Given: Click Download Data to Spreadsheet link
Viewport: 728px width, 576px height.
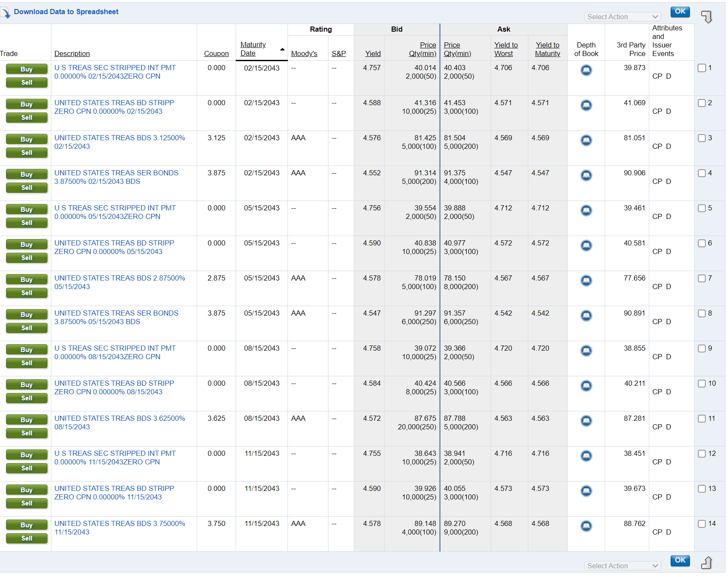Looking at the screenshot, I should [66, 12].
